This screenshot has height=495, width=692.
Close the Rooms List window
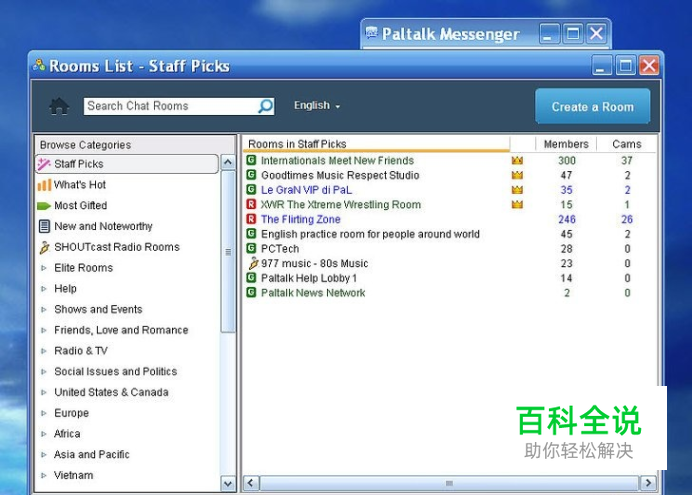point(649,66)
